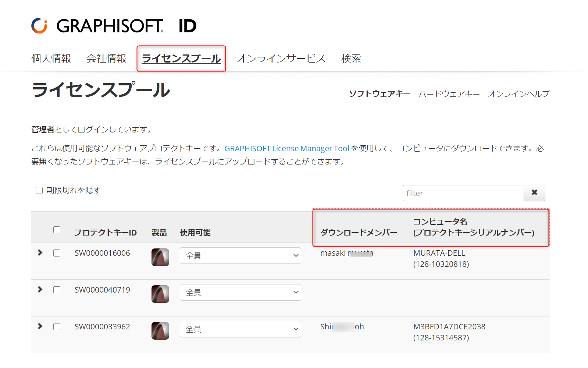The height and width of the screenshot is (368, 588).
Task: Click the Graphisoft swirl logo icon
Action: tap(39, 26)
